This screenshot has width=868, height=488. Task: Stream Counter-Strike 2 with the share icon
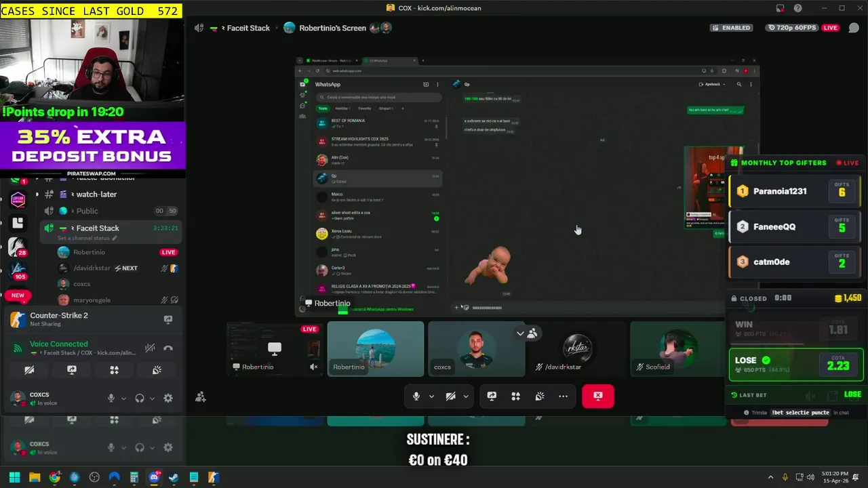[x=168, y=319]
